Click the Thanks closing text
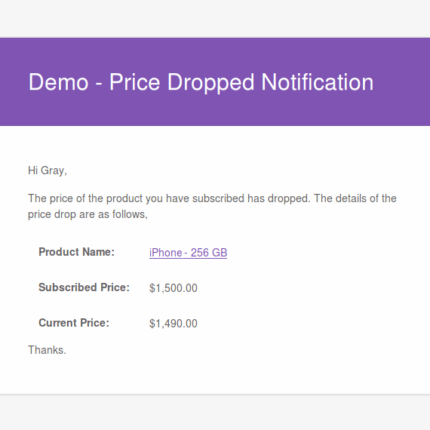This screenshot has width=430, height=430. 47,350
